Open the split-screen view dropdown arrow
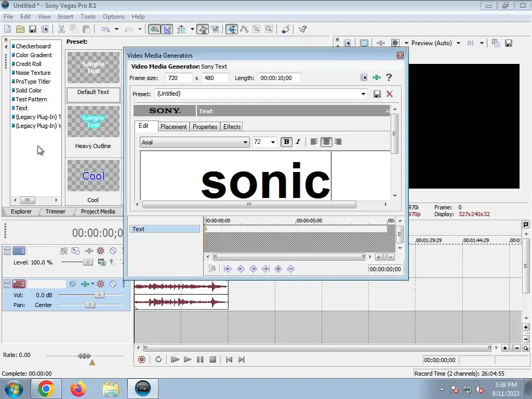The height and width of the screenshot is (399, 532). coord(406,43)
